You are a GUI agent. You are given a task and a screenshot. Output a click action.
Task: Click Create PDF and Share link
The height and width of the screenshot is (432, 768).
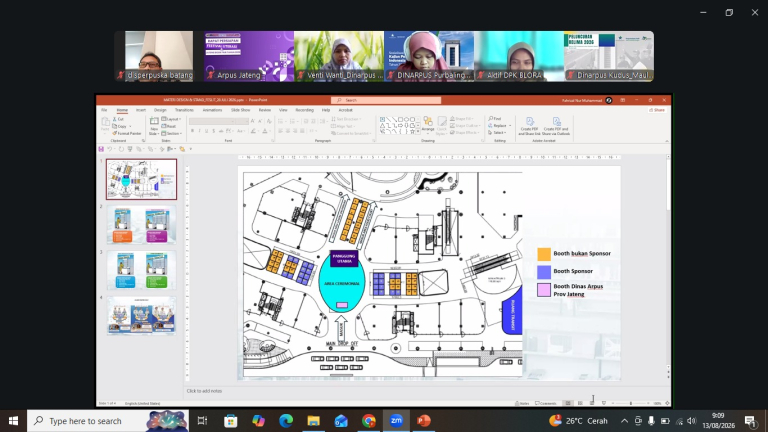click(529, 126)
